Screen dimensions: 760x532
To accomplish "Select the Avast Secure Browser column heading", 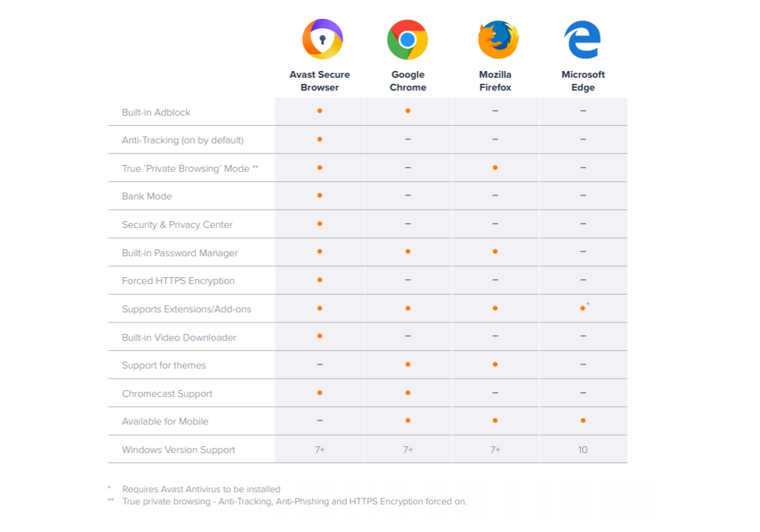I will tap(320, 81).
